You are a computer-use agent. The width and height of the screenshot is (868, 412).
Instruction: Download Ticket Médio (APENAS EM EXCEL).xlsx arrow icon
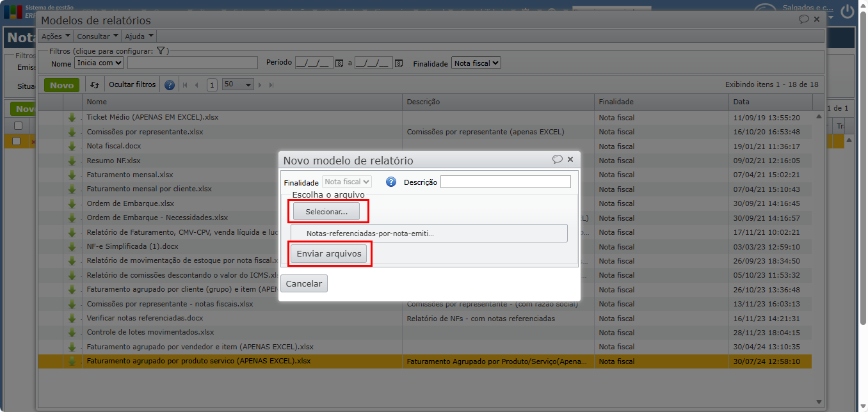72,118
